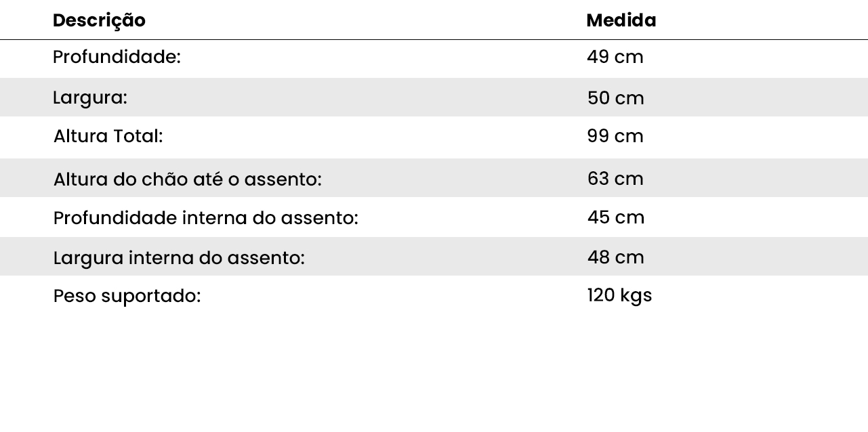Click the 120 kgs value

pyautogui.click(x=619, y=295)
